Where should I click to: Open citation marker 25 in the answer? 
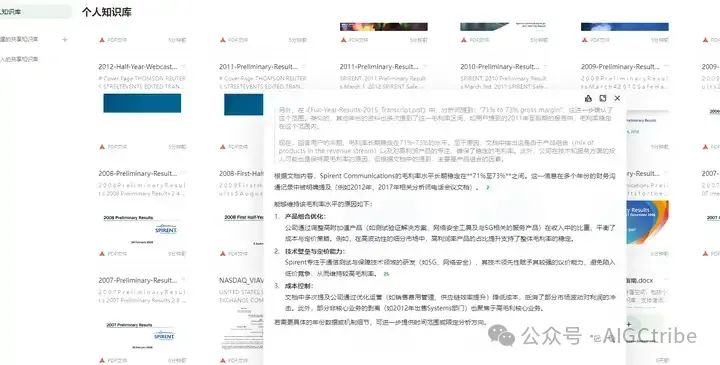coord(386,274)
